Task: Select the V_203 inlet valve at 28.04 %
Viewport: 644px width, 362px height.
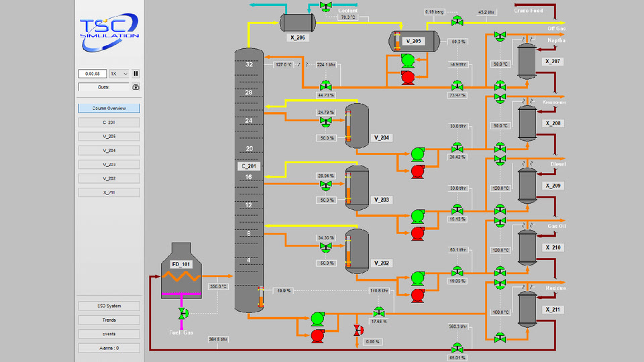Action: [x=326, y=185]
